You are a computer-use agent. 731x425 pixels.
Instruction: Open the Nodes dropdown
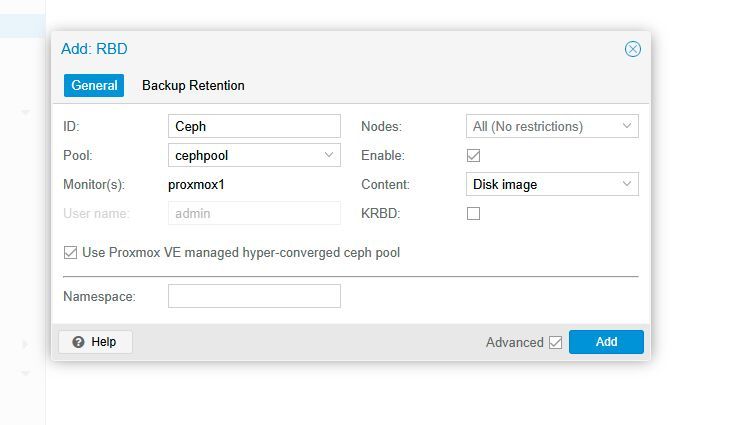coord(552,126)
